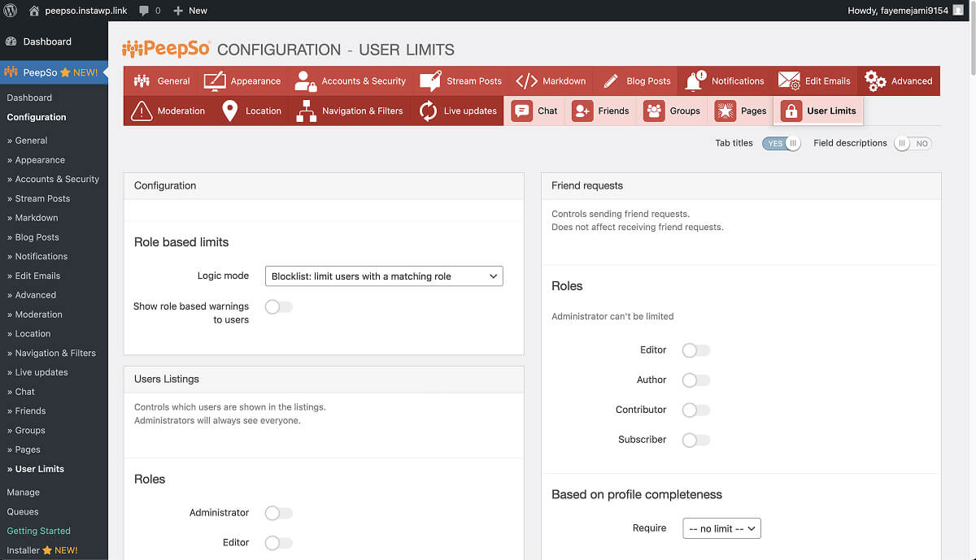Toggle Subscriber role under Friend requests
Image resolution: width=976 pixels, height=560 pixels.
click(695, 440)
